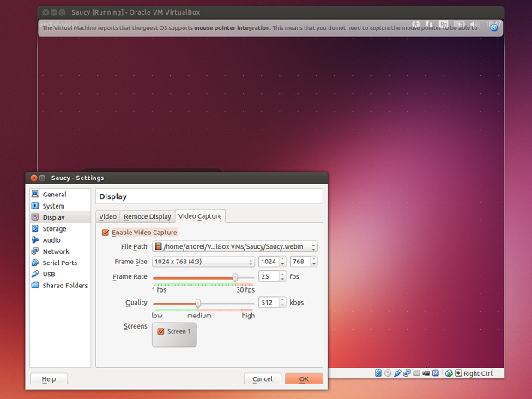Open the File Path selector dropdown

point(235,246)
